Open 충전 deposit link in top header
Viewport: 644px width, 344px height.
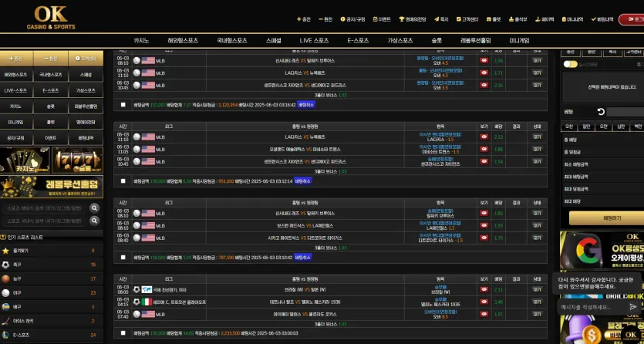coord(304,19)
